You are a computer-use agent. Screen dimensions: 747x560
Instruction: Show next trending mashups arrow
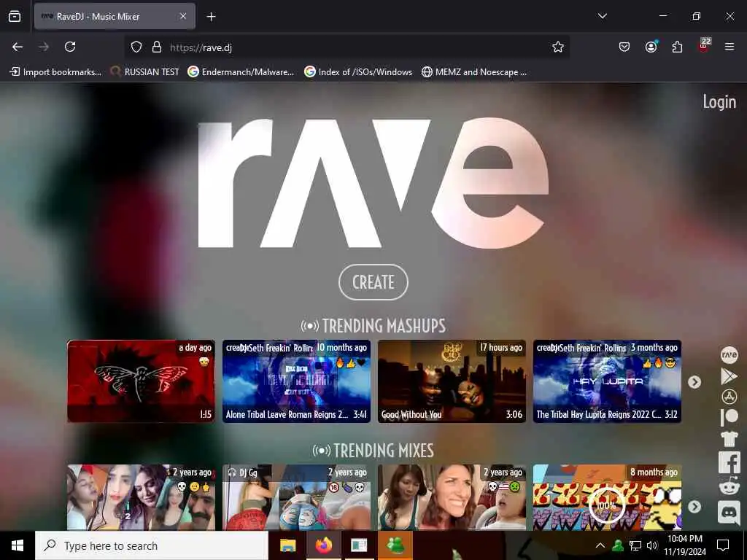(694, 382)
